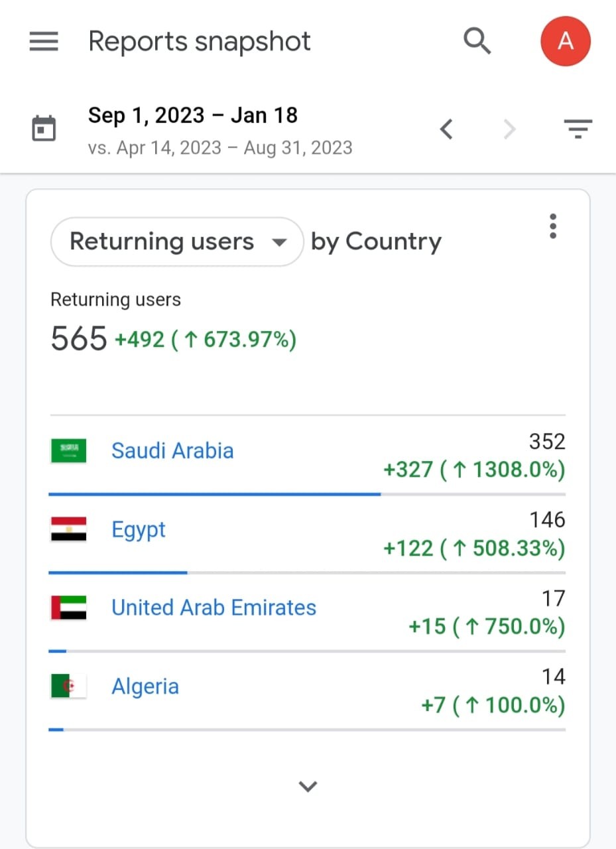Click the Saudi Arabia flag icon

69,451
